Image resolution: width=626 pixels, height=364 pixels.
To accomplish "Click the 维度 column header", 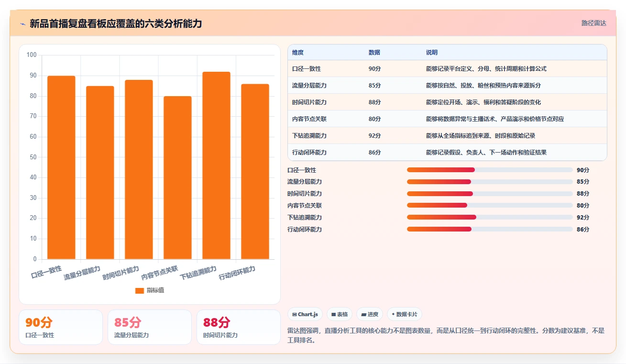I will (x=298, y=53).
